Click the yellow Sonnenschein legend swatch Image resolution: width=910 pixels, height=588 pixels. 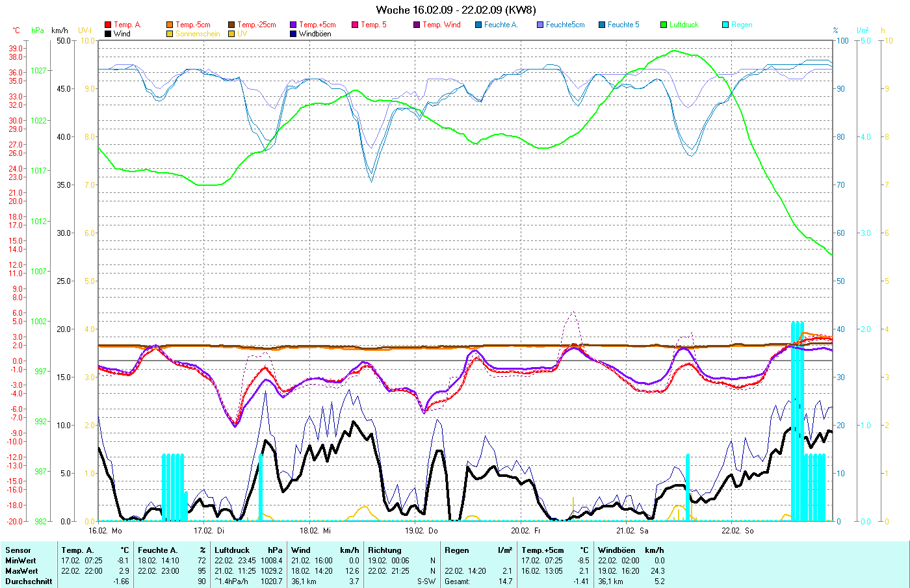coord(170,34)
